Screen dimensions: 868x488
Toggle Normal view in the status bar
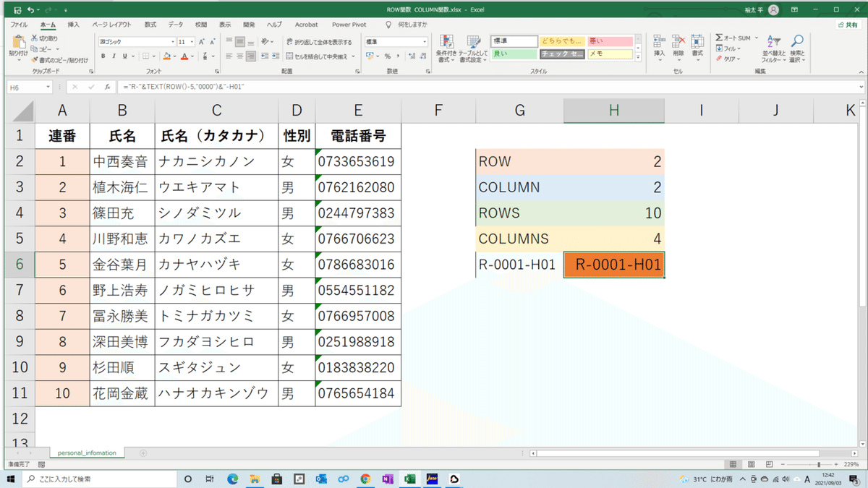(x=733, y=464)
